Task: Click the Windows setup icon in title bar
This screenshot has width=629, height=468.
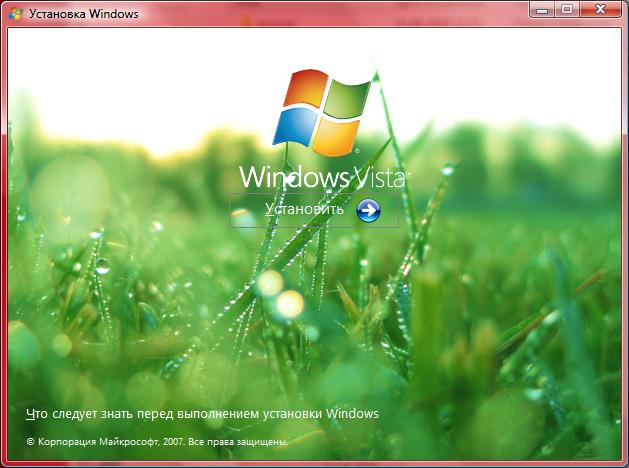Action: click(x=16, y=14)
